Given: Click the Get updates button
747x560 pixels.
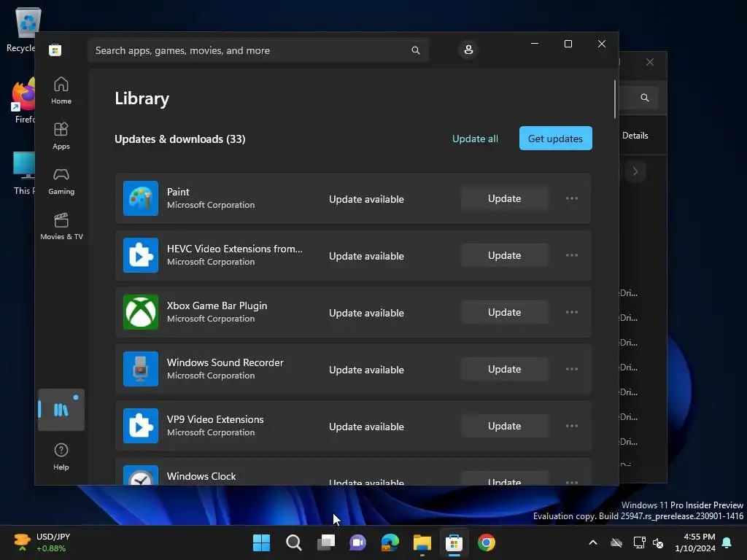Looking at the screenshot, I should click(555, 138).
